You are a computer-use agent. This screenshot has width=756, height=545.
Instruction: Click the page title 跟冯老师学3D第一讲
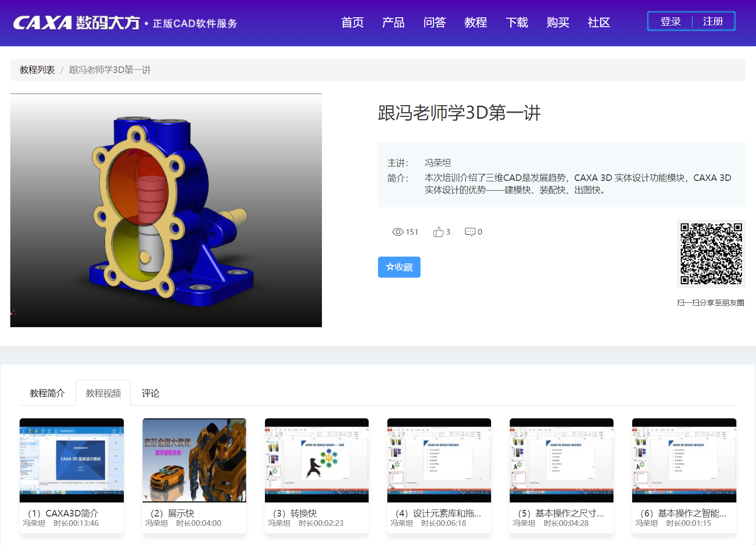click(459, 113)
